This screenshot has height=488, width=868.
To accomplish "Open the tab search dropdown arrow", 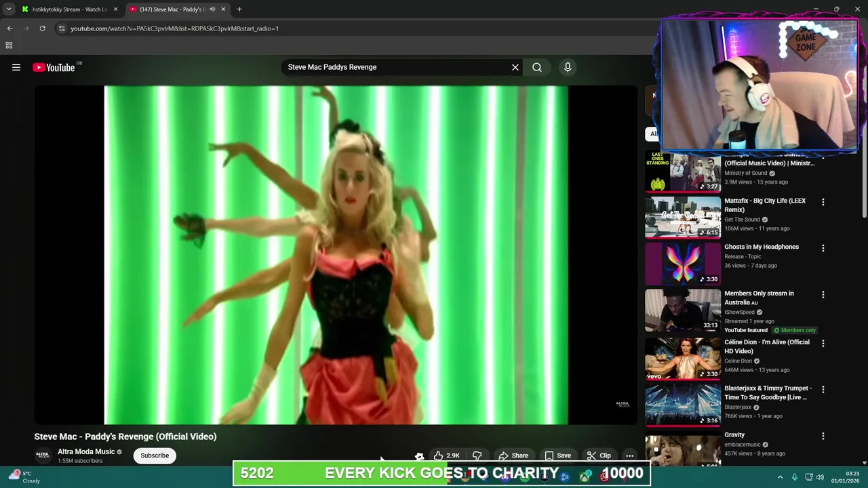I will pyautogui.click(x=9, y=9).
